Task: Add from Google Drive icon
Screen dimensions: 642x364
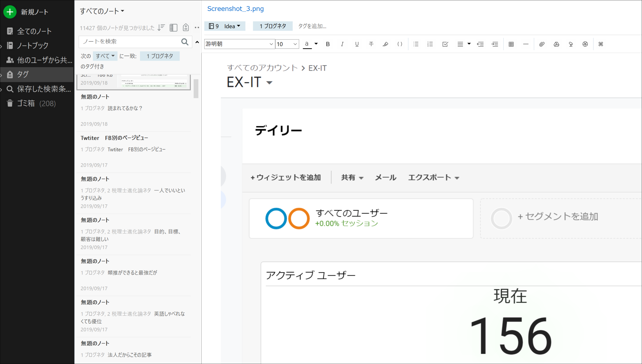Action: [x=556, y=44]
